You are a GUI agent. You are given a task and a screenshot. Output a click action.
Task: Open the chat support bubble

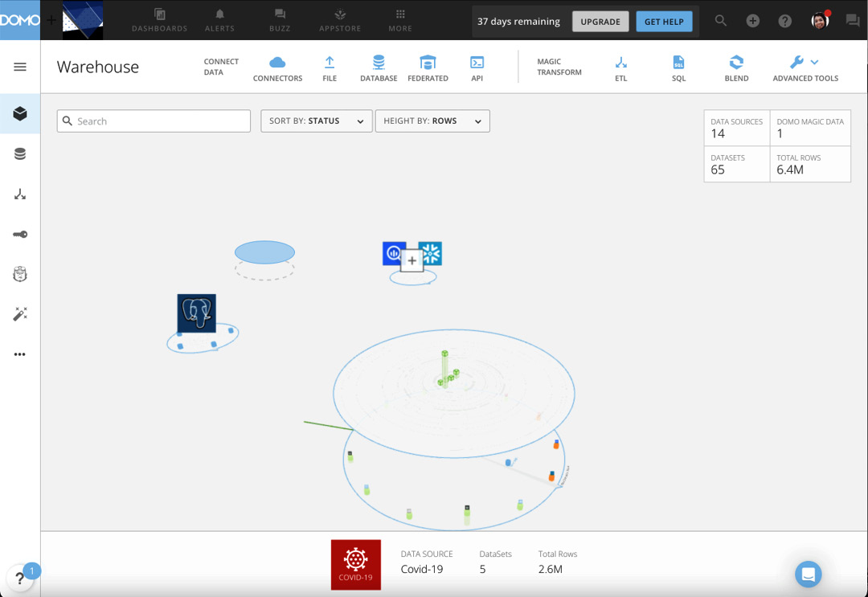click(x=809, y=575)
